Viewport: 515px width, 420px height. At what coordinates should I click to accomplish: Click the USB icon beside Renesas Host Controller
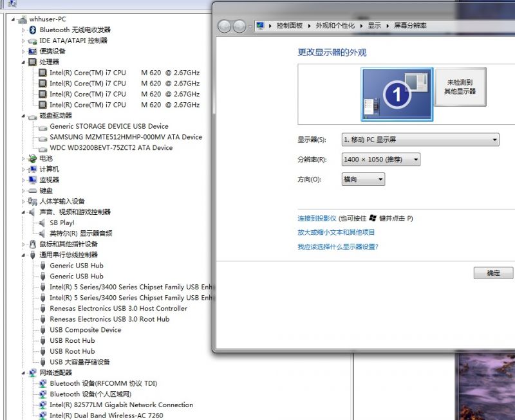click(42, 309)
